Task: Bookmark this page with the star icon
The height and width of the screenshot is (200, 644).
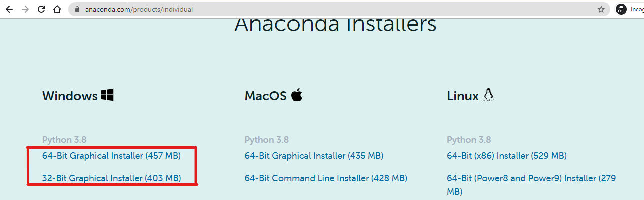Action: click(601, 9)
